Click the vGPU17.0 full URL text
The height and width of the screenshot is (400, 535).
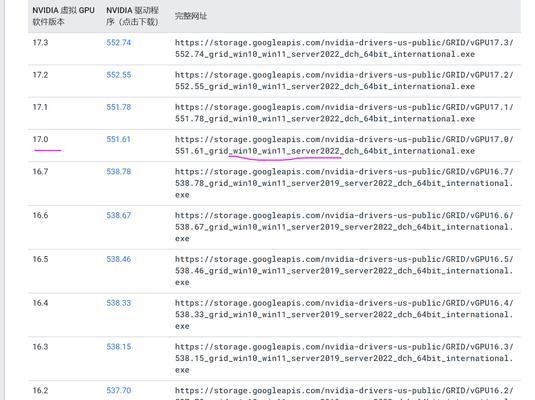tap(344, 145)
